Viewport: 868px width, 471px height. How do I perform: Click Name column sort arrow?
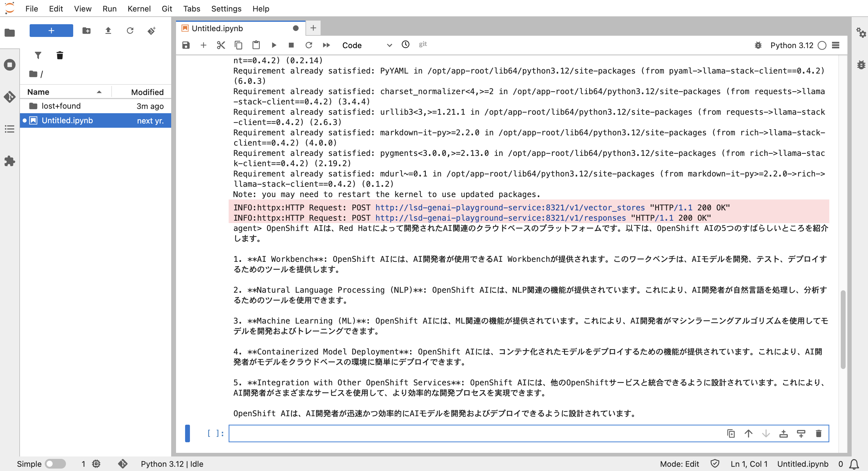[99, 92]
